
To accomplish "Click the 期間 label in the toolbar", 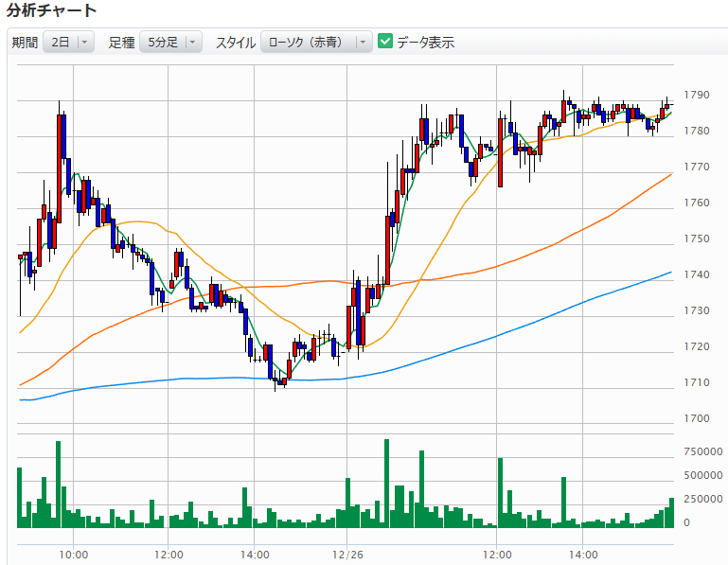I will tap(25, 43).
